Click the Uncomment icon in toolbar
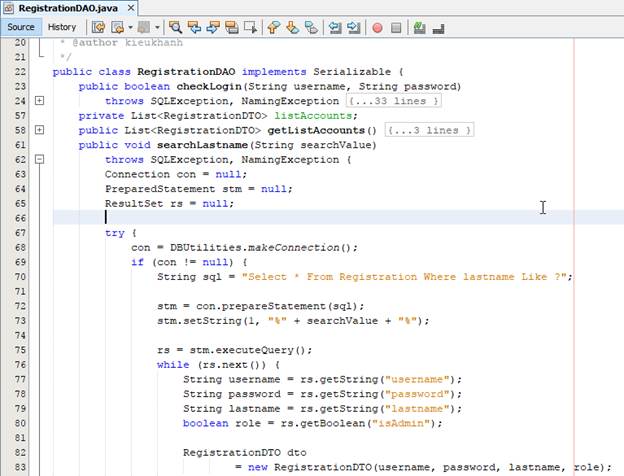This screenshot has width=624, height=476. pyautogui.click(x=438, y=29)
